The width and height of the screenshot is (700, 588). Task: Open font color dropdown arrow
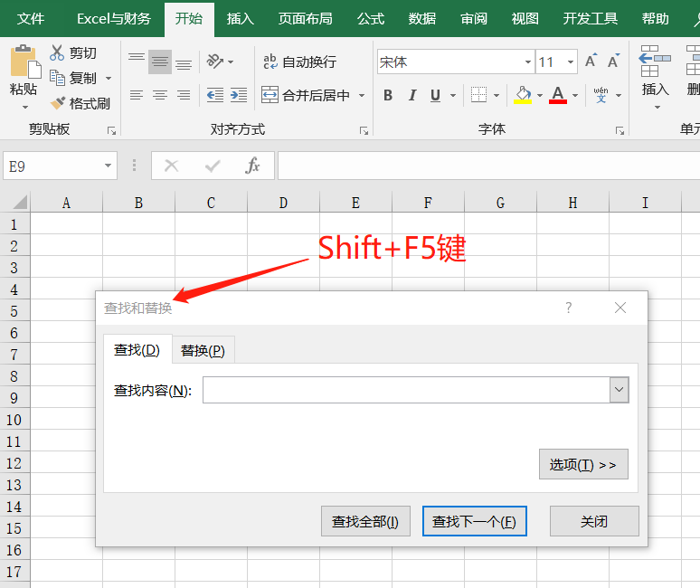(x=575, y=95)
